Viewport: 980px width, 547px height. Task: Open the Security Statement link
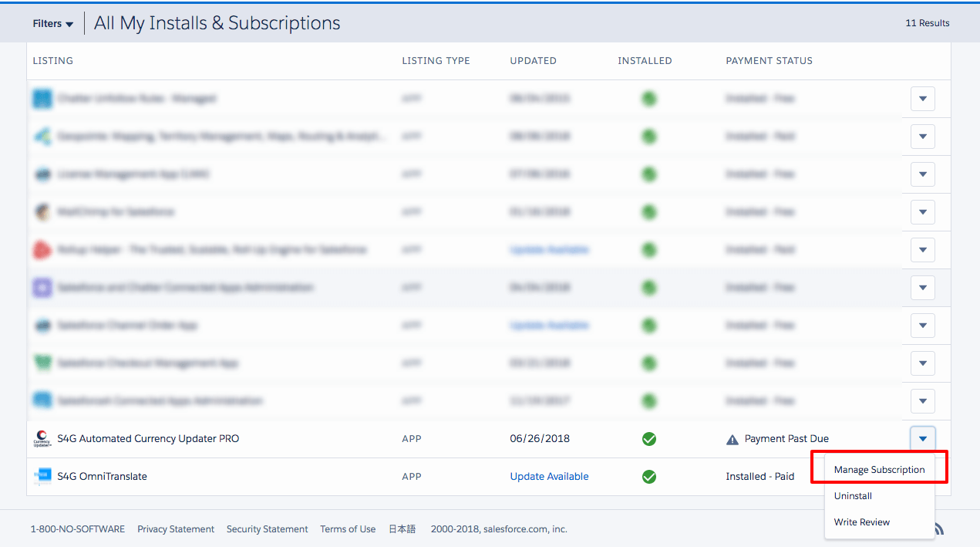(267, 529)
